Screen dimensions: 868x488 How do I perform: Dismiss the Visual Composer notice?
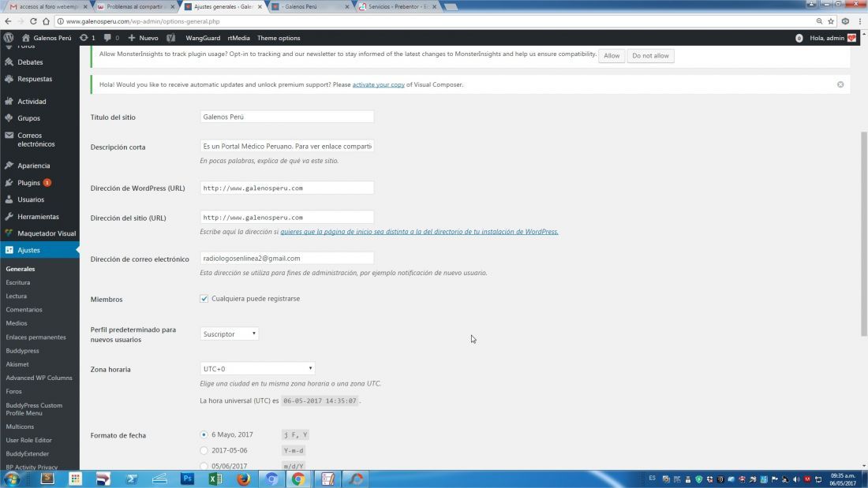[x=840, y=84]
